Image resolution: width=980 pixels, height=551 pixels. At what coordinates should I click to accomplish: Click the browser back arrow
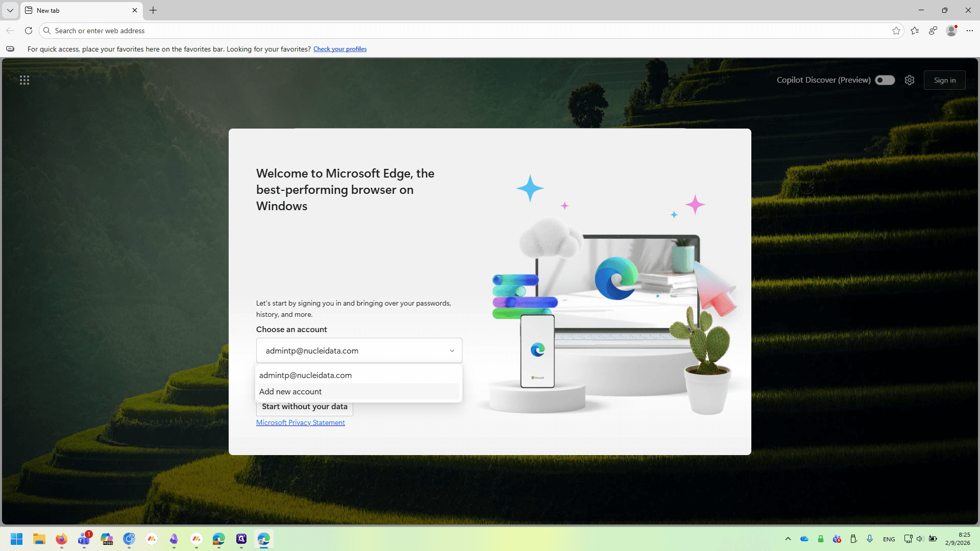tap(10, 31)
